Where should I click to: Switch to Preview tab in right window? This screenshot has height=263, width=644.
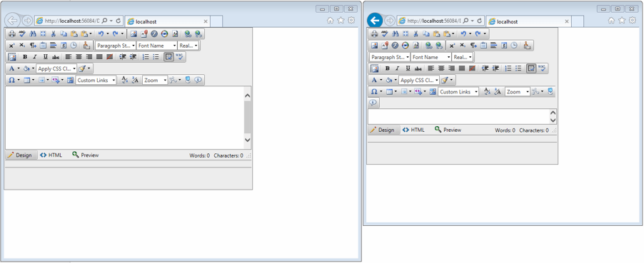pyautogui.click(x=448, y=130)
